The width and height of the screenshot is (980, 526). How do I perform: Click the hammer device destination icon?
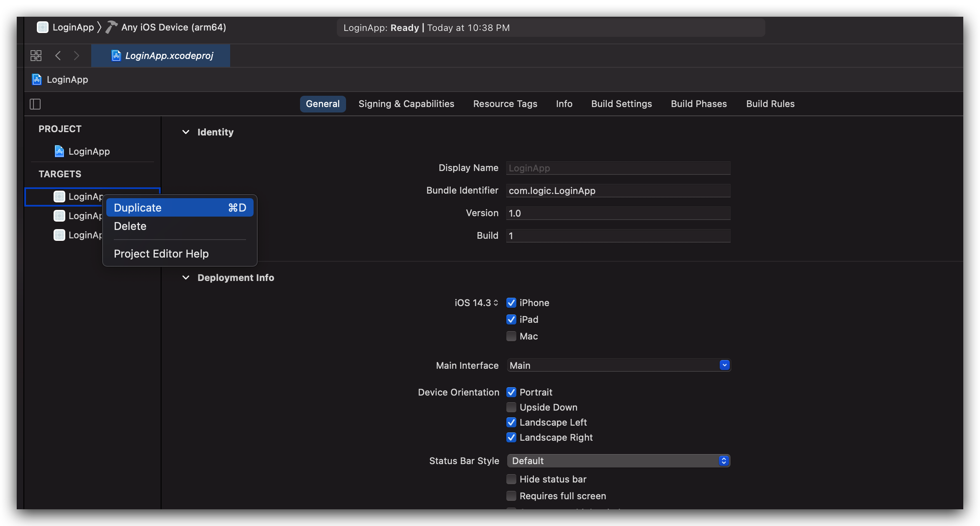click(x=111, y=27)
